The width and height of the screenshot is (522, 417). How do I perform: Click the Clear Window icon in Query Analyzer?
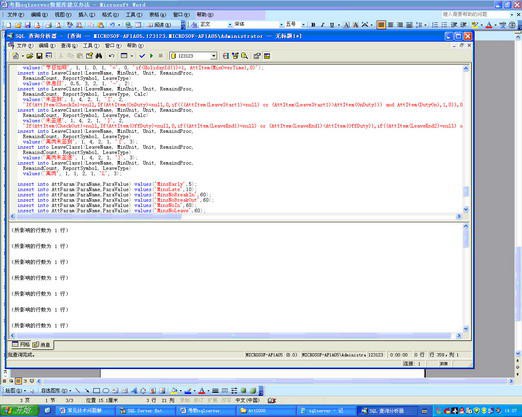[x=89, y=56]
